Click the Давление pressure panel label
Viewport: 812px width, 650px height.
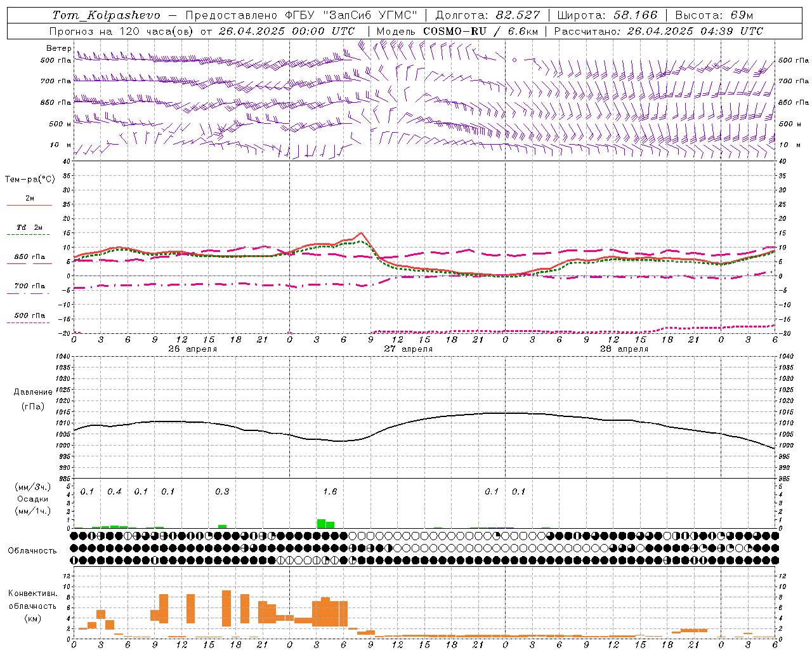click(x=33, y=392)
